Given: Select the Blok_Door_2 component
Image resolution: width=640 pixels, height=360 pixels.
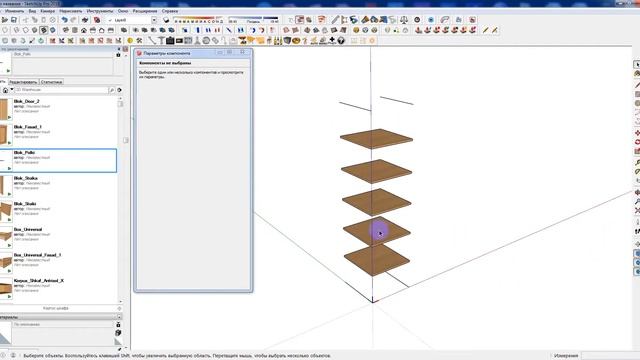Looking at the screenshot, I should pos(58,109).
